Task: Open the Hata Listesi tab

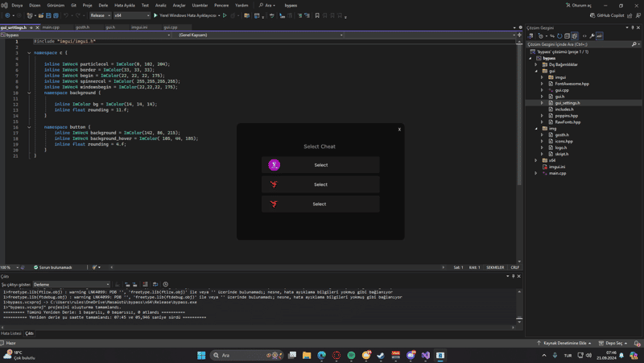Action: [11, 333]
